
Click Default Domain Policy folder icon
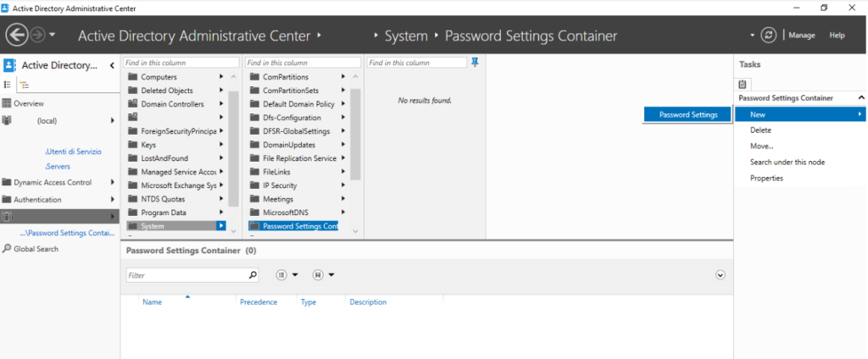[254, 104]
